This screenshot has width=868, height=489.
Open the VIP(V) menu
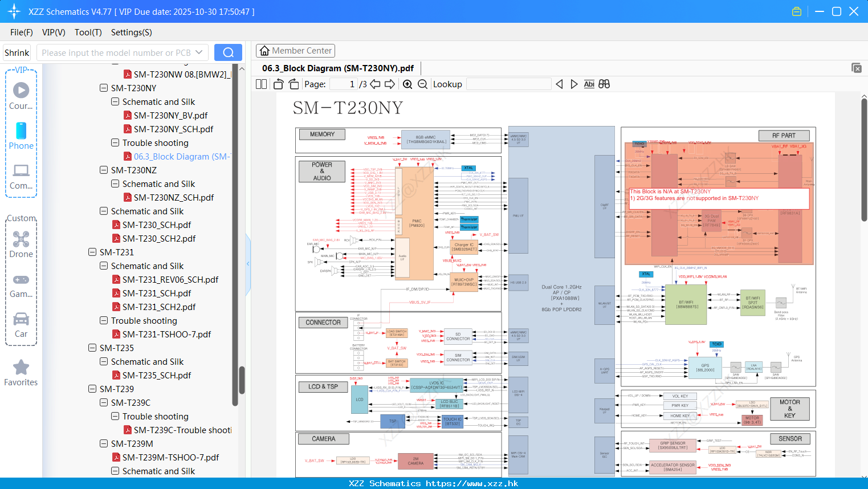tap(54, 32)
